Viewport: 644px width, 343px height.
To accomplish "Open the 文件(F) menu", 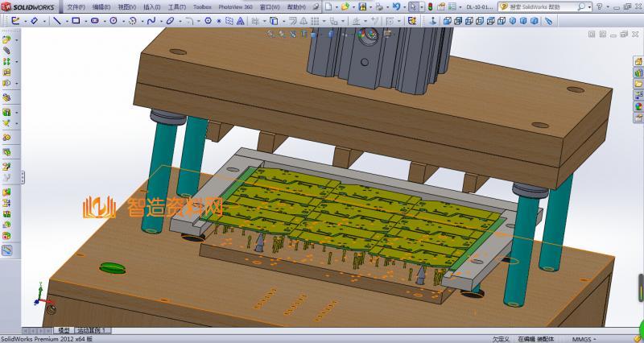I will (76, 6).
